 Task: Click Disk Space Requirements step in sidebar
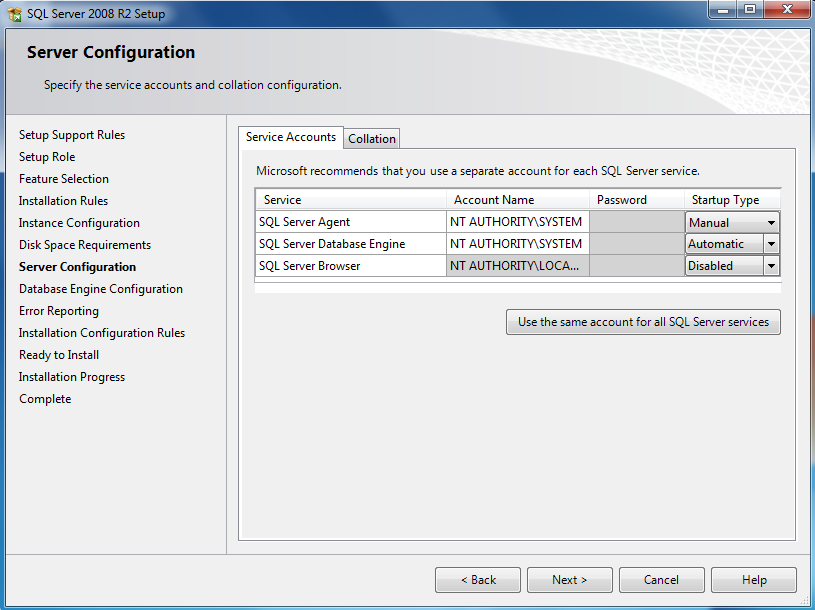pyautogui.click(x=85, y=245)
